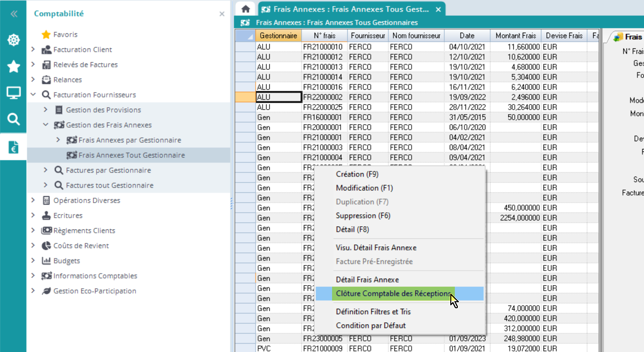
Task: Expand the Budgets tree node
Action: point(33,260)
